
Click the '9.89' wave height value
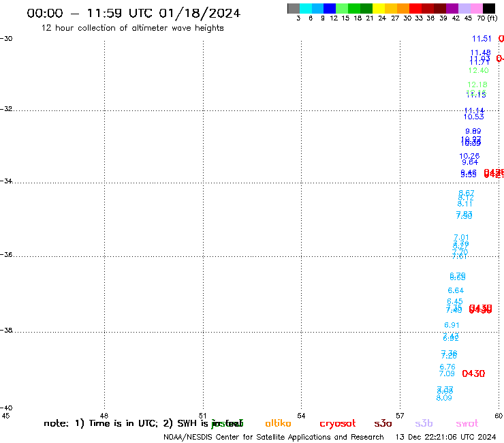click(473, 131)
